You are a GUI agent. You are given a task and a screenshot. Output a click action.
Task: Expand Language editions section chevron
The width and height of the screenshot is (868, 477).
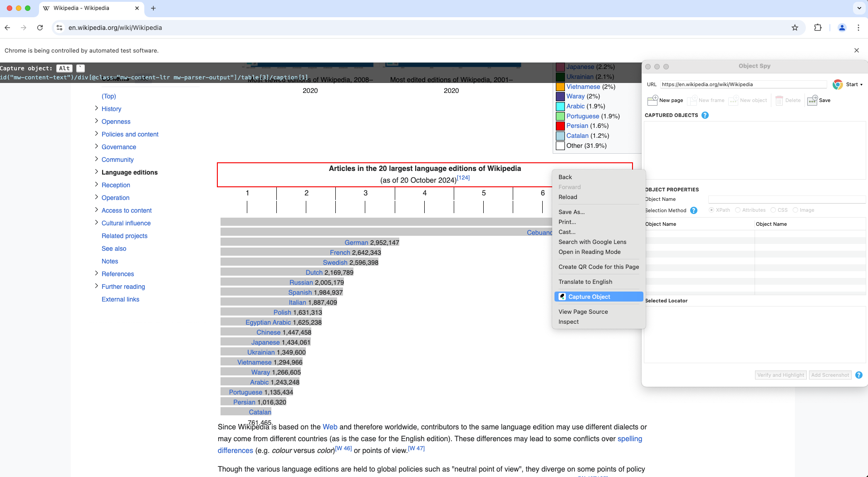coord(96,172)
